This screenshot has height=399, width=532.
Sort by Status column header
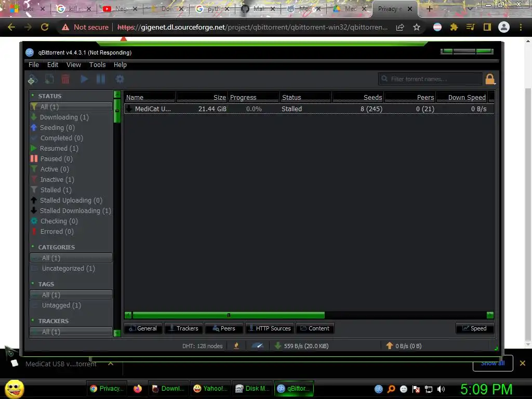pyautogui.click(x=305, y=97)
